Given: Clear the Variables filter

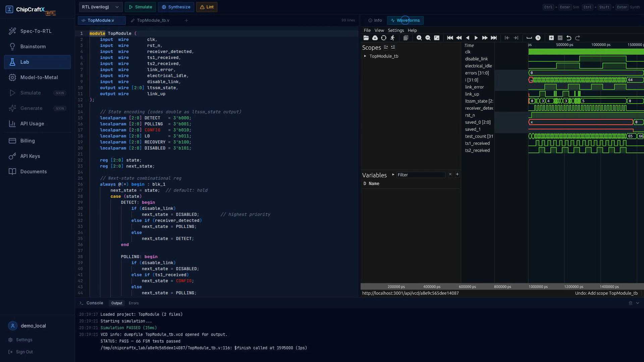Looking at the screenshot, I should [x=450, y=174].
